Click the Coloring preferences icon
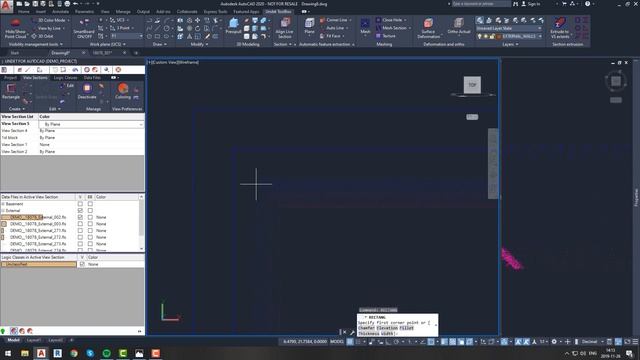The height and width of the screenshot is (360, 640). [x=123, y=88]
